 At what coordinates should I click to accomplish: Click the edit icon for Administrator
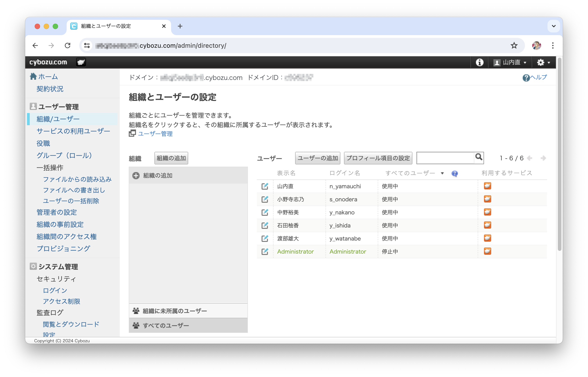265,251
